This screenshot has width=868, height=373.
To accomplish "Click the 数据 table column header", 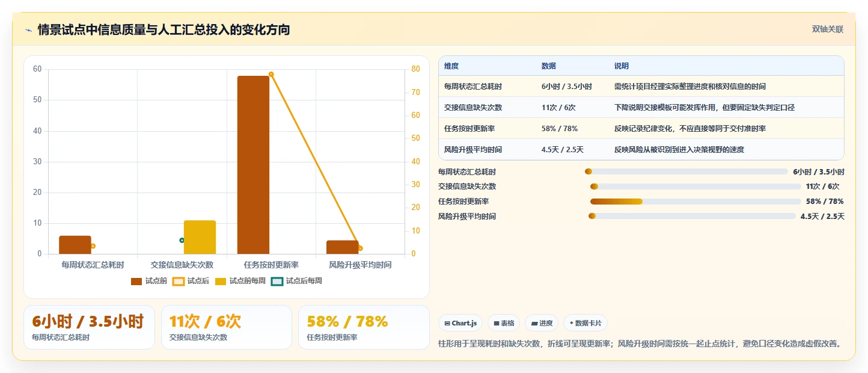I will tap(549, 66).
